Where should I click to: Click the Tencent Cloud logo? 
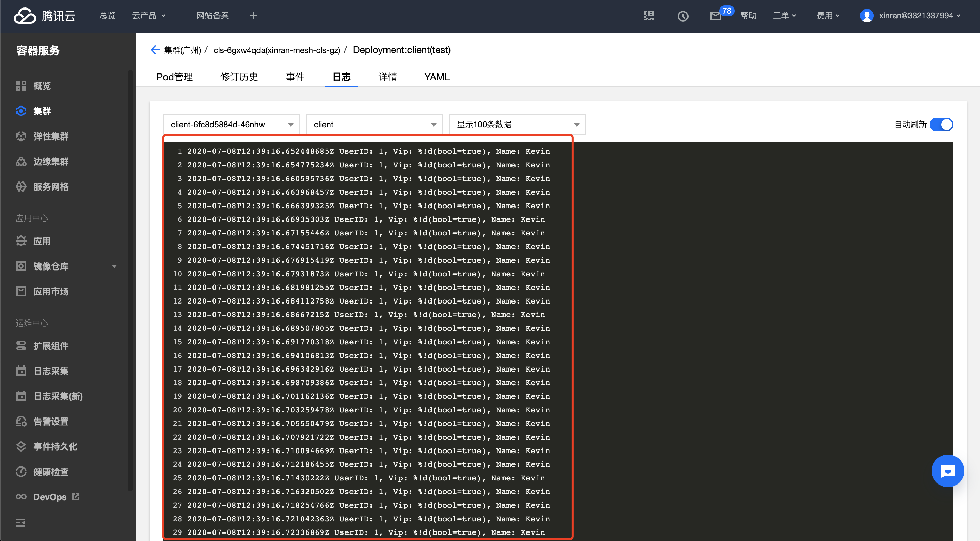click(x=44, y=16)
